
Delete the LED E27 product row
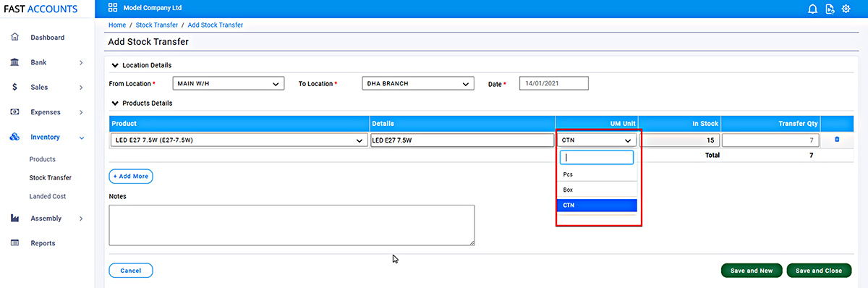coord(837,140)
